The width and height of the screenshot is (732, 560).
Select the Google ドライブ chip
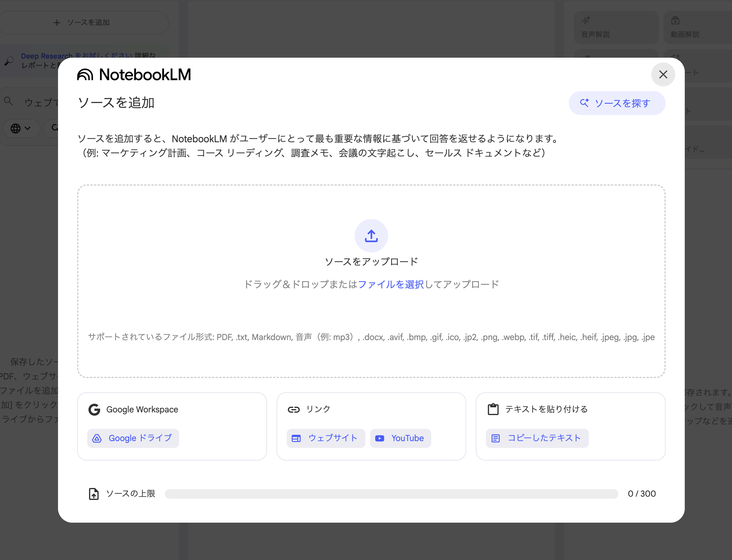133,438
